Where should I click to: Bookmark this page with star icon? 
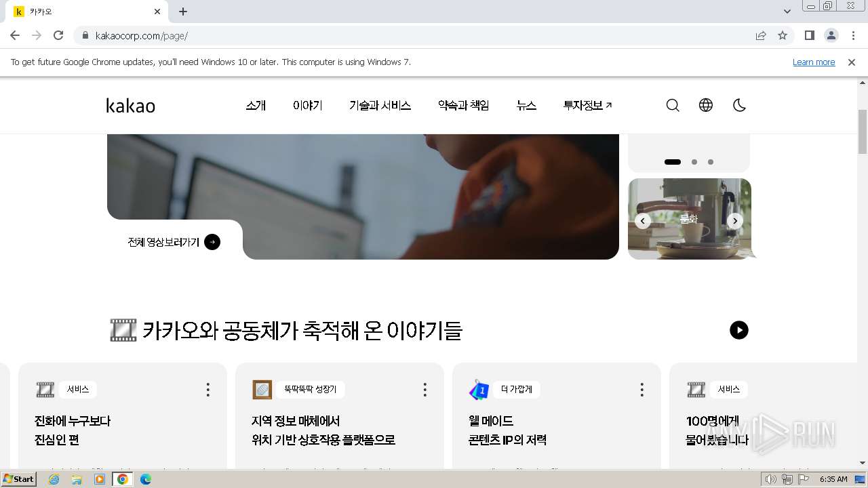tap(783, 35)
